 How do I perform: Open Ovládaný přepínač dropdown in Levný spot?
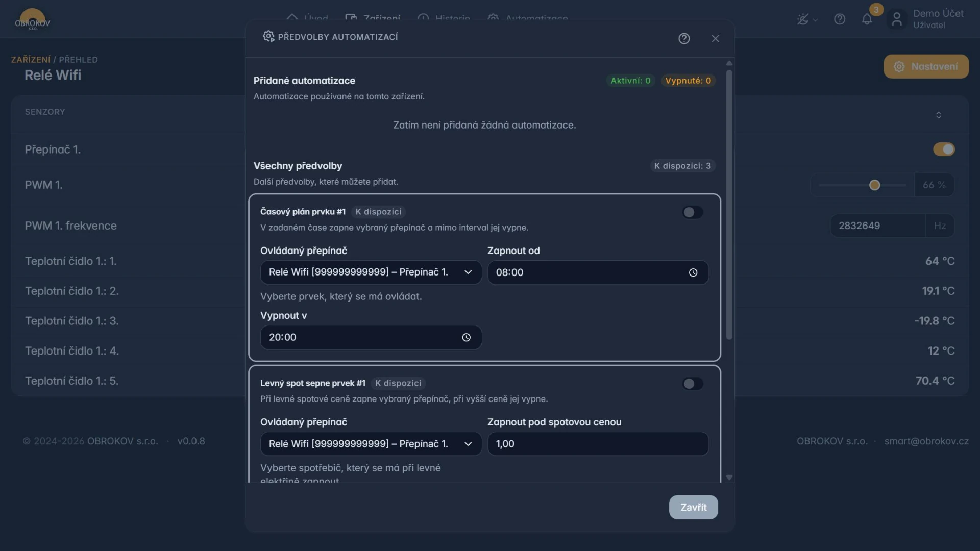click(371, 444)
